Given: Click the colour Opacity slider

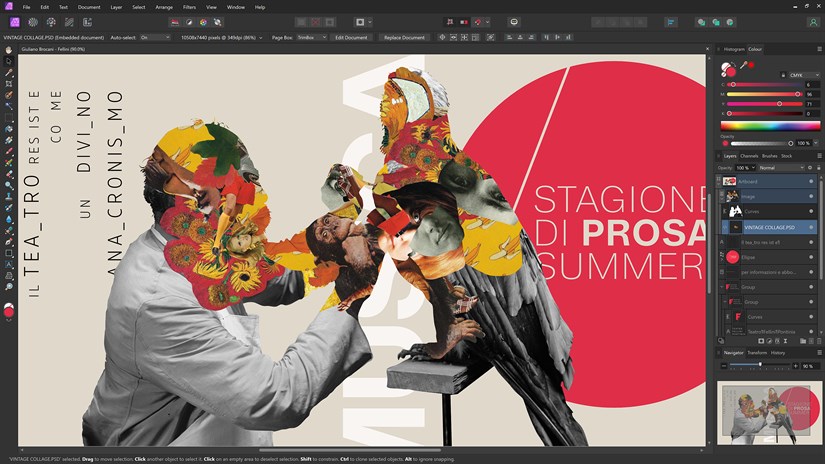Looking at the screenshot, I should pyautogui.click(x=762, y=143).
